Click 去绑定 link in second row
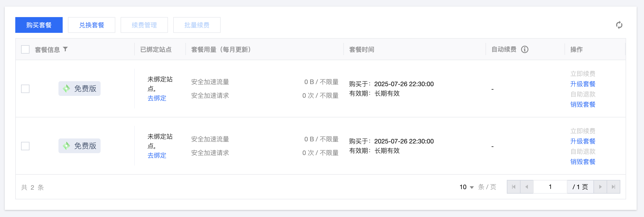 [x=157, y=156]
